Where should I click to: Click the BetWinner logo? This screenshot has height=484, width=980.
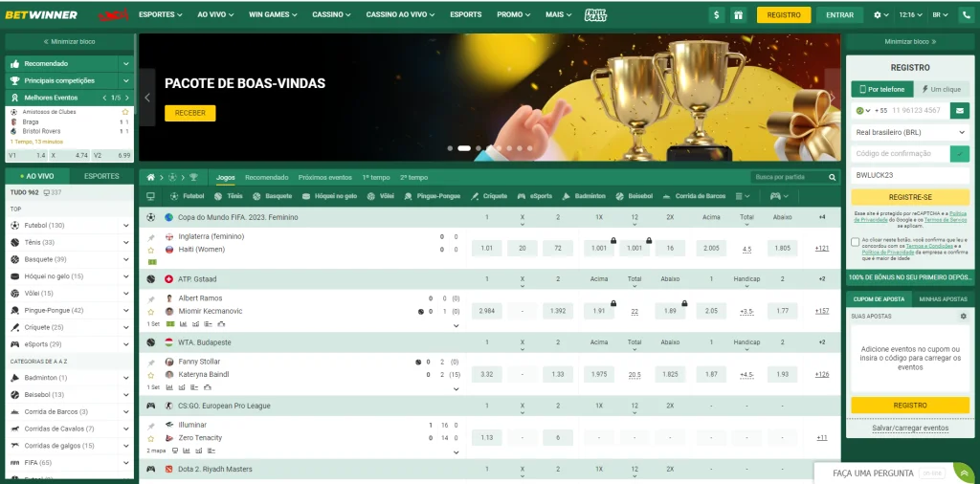tap(41, 15)
